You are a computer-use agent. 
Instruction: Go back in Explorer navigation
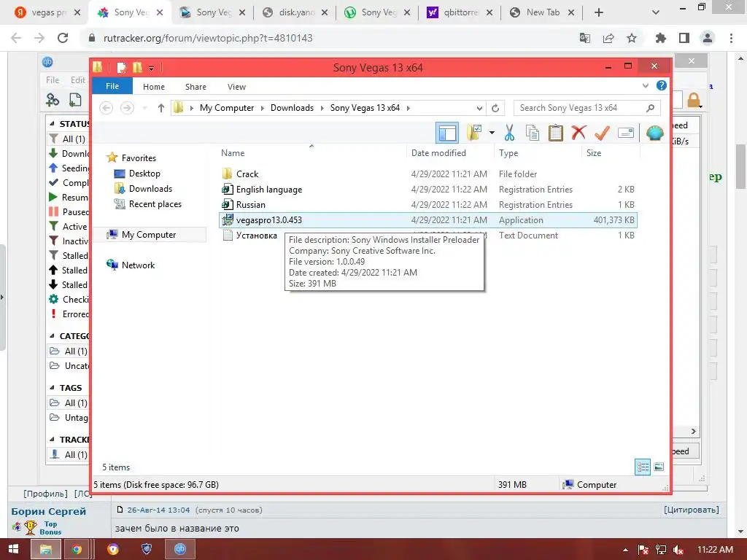click(x=107, y=108)
